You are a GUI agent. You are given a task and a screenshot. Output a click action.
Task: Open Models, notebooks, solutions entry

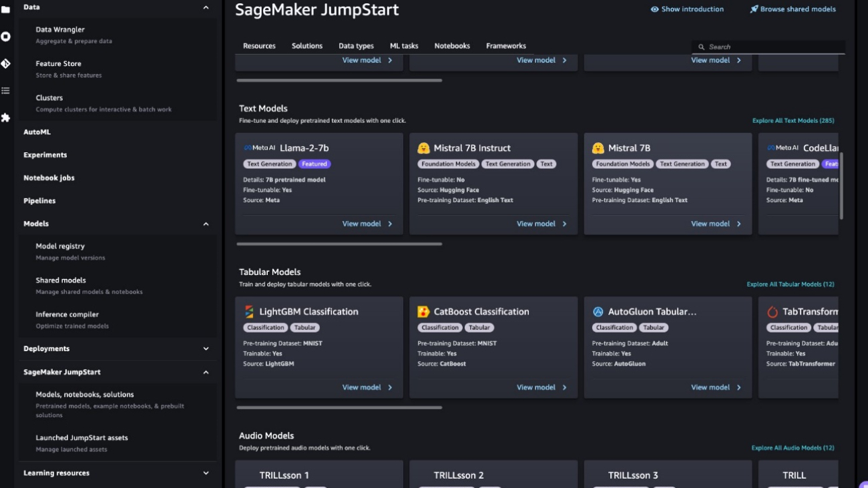[x=85, y=395]
